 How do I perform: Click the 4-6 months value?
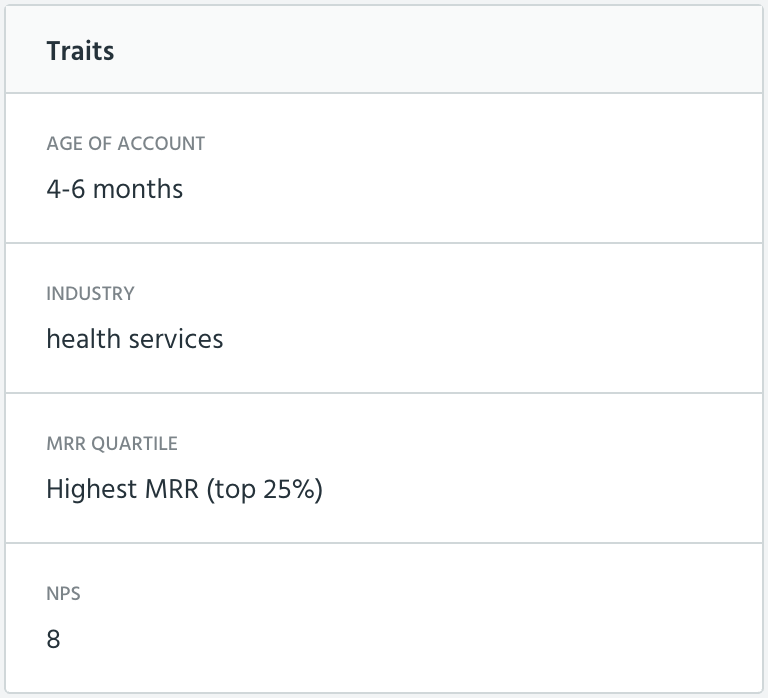[115, 189]
